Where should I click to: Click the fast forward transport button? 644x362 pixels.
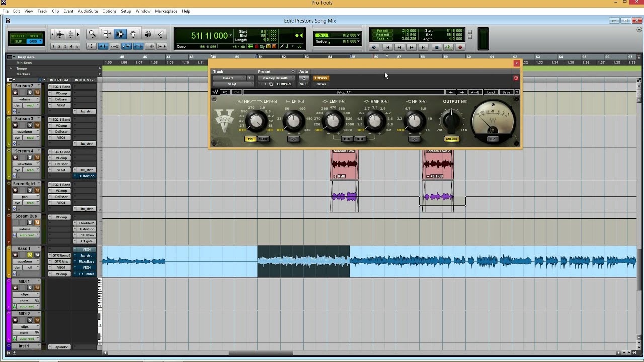tap(412, 47)
